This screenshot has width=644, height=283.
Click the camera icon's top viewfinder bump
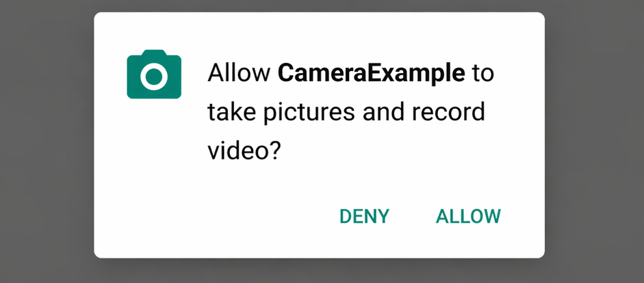click(x=154, y=53)
